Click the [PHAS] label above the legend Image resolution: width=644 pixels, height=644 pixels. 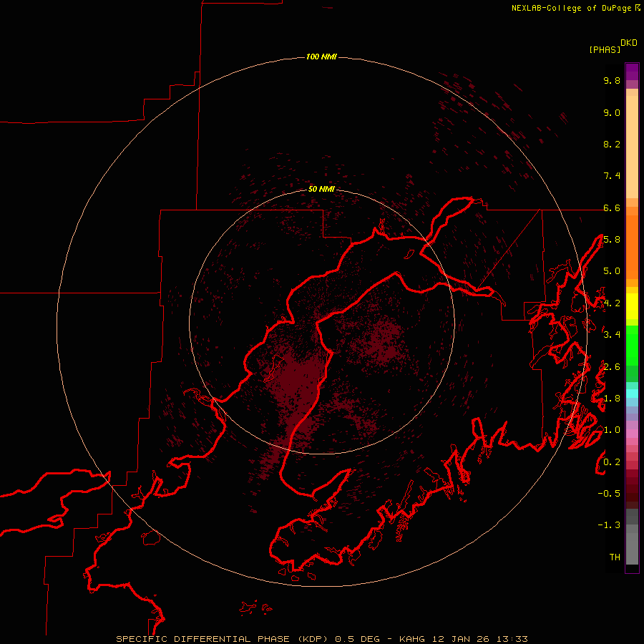tap(605, 49)
